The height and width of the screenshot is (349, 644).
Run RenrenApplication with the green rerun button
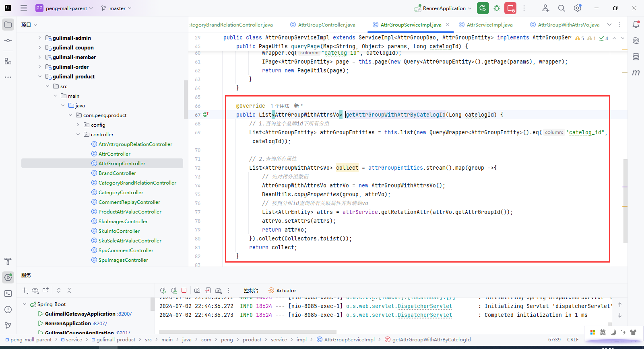(x=483, y=8)
